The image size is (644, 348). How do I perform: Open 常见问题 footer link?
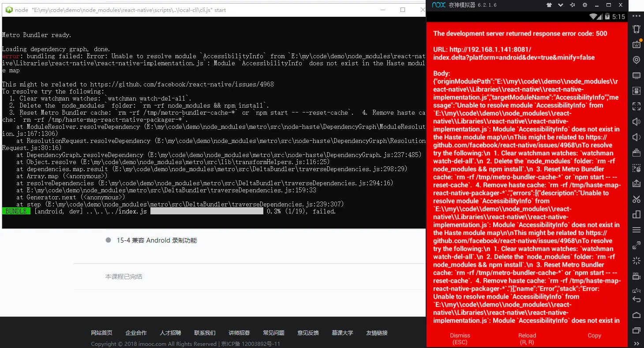coord(273,333)
